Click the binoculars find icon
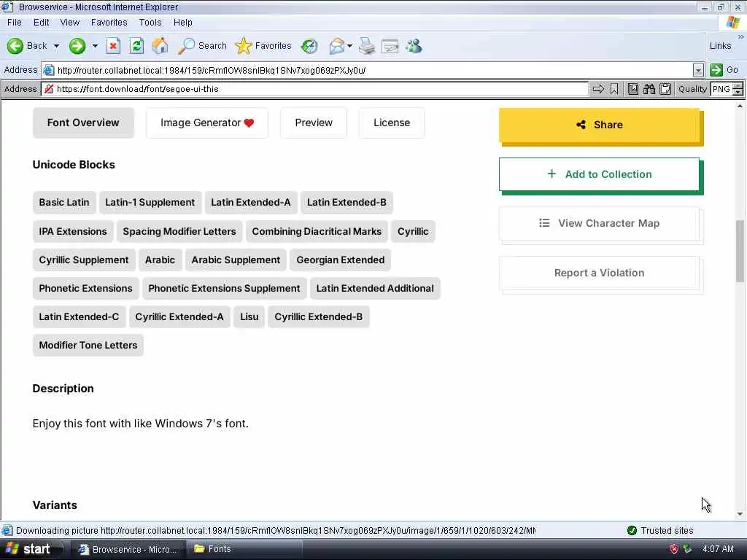This screenshot has width=747, height=560. [649, 89]
